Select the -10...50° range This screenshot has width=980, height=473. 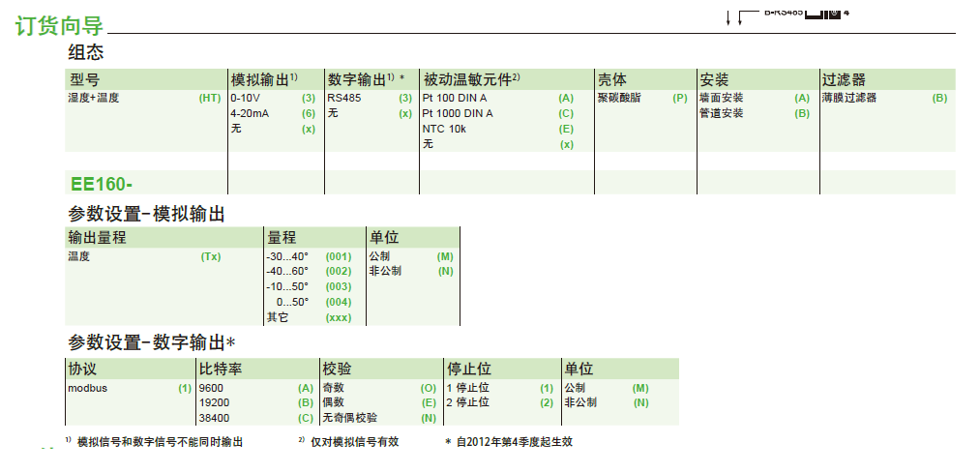tap(287, 287)
